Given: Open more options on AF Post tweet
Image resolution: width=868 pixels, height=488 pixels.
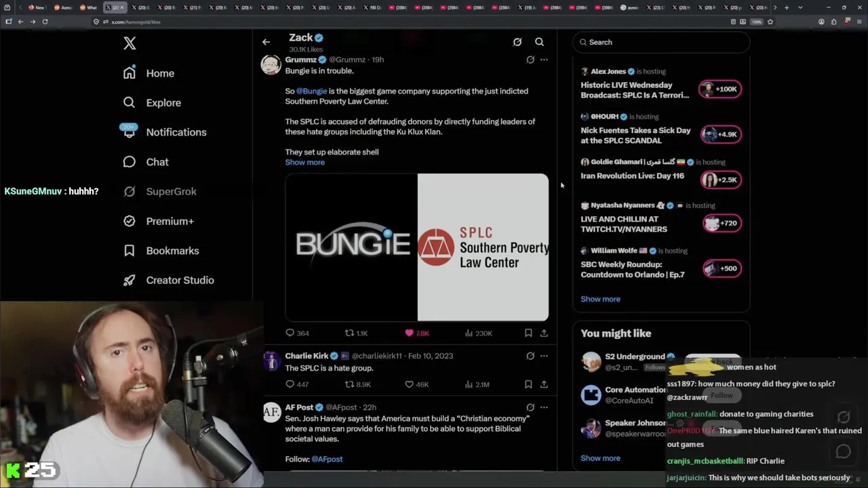Looking at the screenshot, I should coord(544,407).
